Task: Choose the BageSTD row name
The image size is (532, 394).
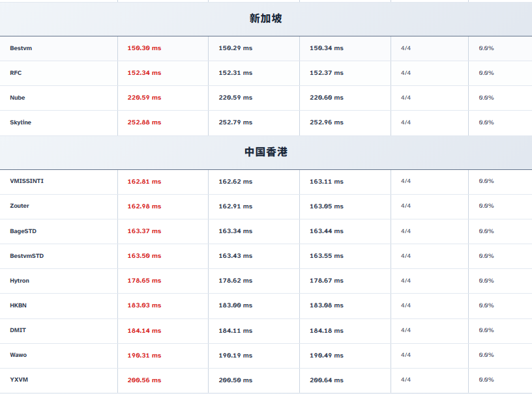Action: pyautogui.click(x=23, y=231)
